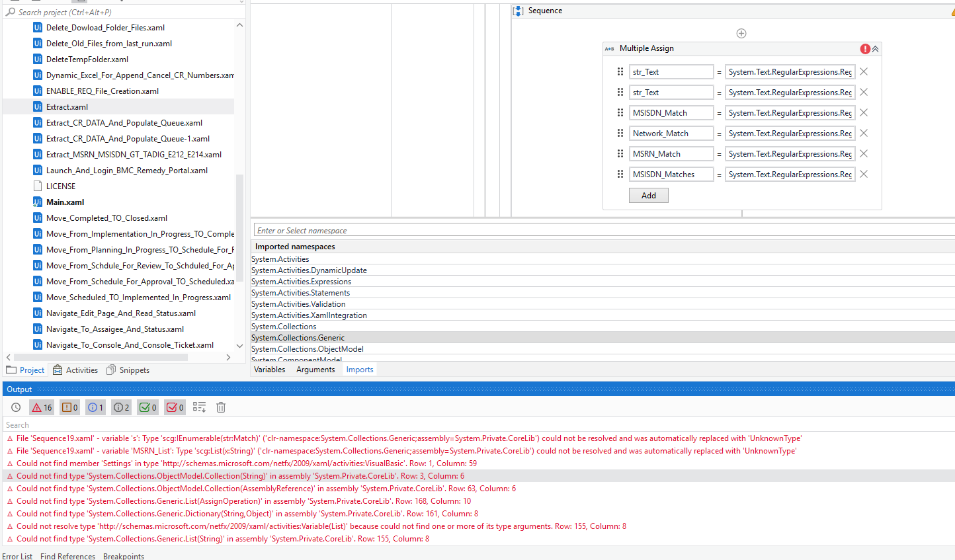
Task: Add activity with plus icon above Multiple Assign
Action: 741,34
